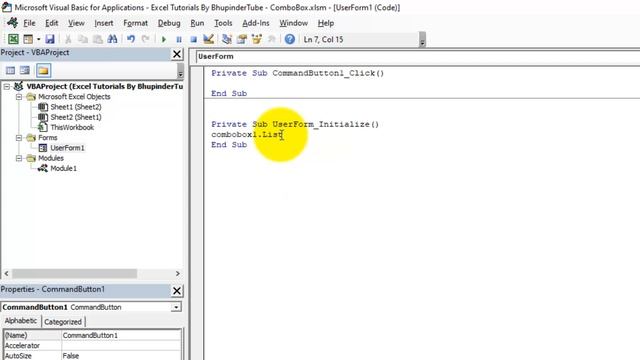This screenshot has height=360, width=640.
Task: Open the Help menu
Action: point(326,23)
